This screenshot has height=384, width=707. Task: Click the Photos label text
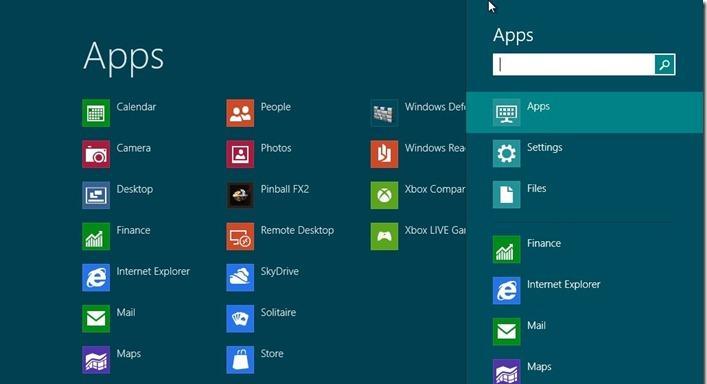[276, 148]
